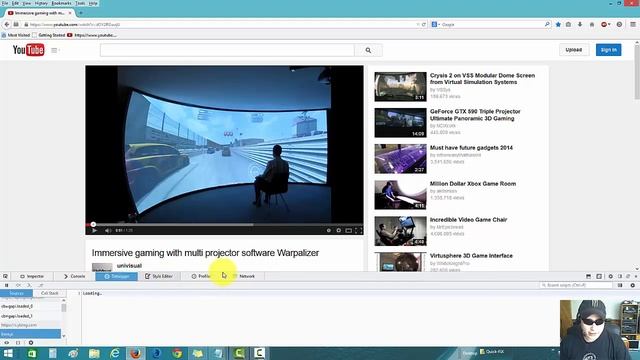Switch to the Console tab
This screenshot has width=640, height=360.
(x=74, y=276)
